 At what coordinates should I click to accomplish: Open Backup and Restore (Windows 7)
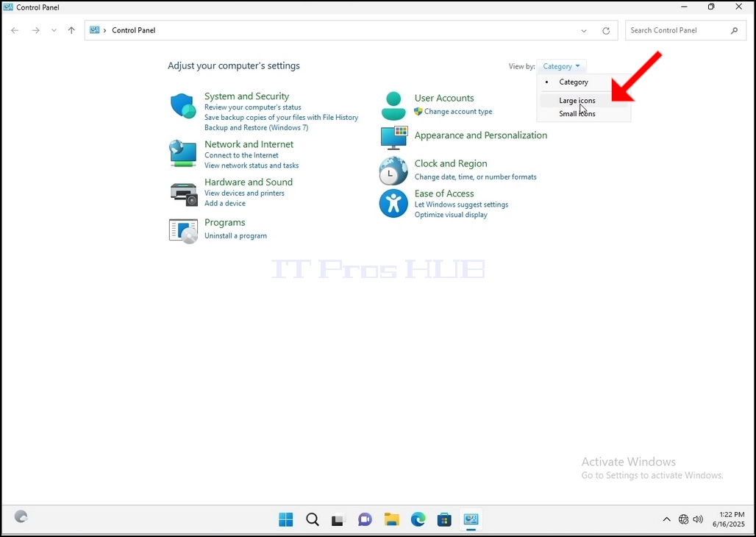[x=256, y=127]
